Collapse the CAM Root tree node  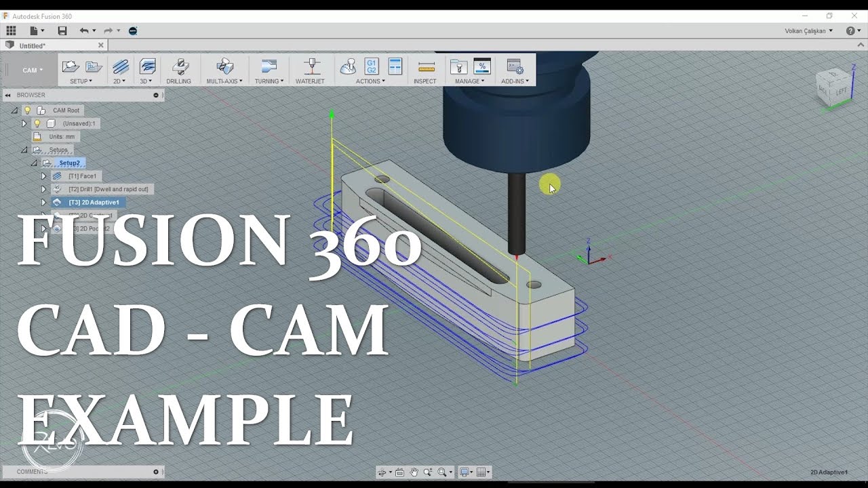coord(15,110)
